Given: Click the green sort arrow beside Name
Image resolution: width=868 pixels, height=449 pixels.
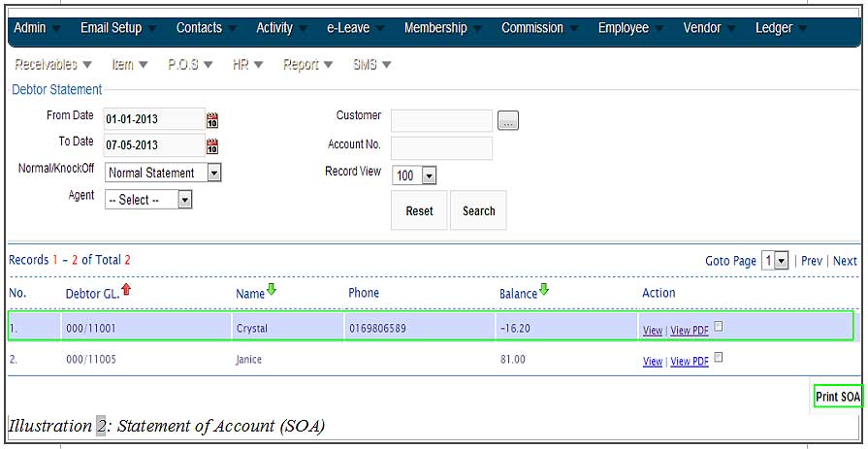Looking at the screenshot, I should pos(271,291).
